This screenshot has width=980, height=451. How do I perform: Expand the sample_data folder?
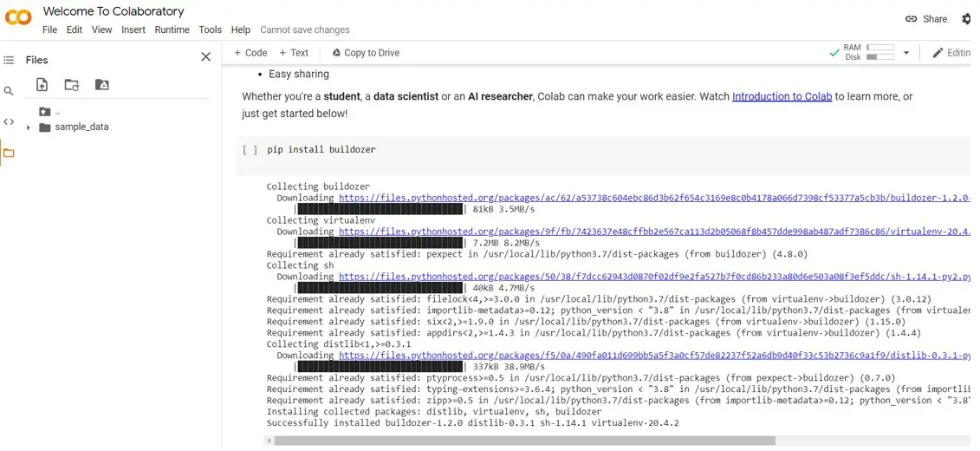(29, 127)
